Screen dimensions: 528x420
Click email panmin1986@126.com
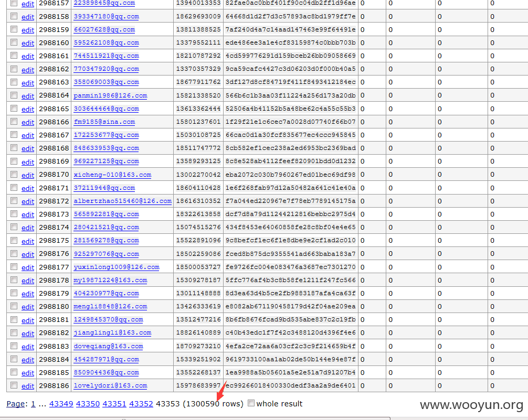(110, 95)
